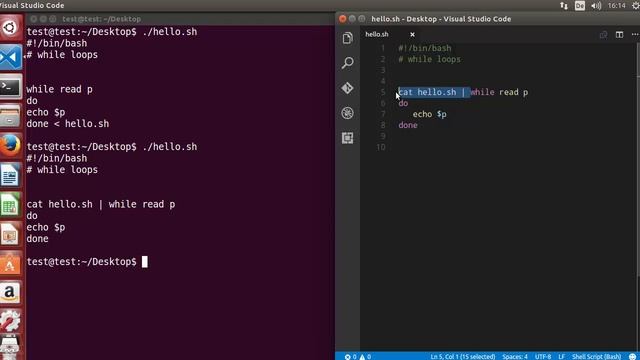Click Visual Studio Code launcher icon

[x=11, y=57]
